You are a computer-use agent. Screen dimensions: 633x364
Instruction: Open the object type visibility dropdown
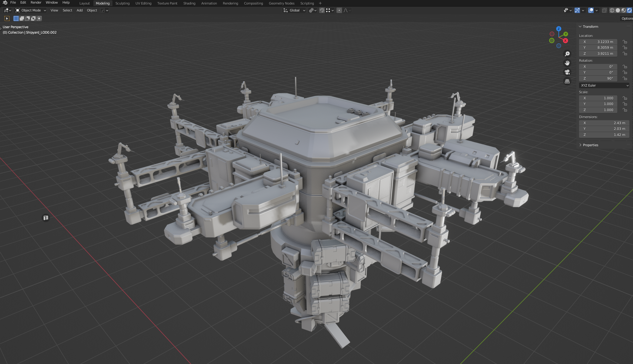[568, 10]
